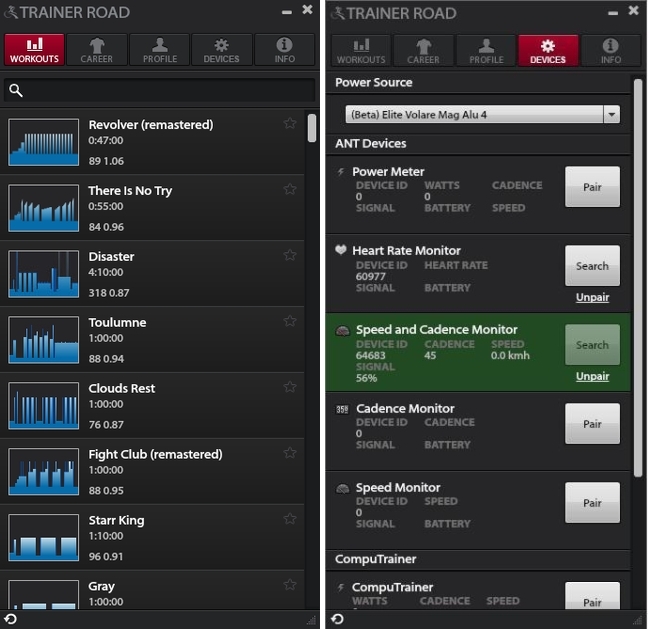Close the right Trainer Road window

[633, 10]
